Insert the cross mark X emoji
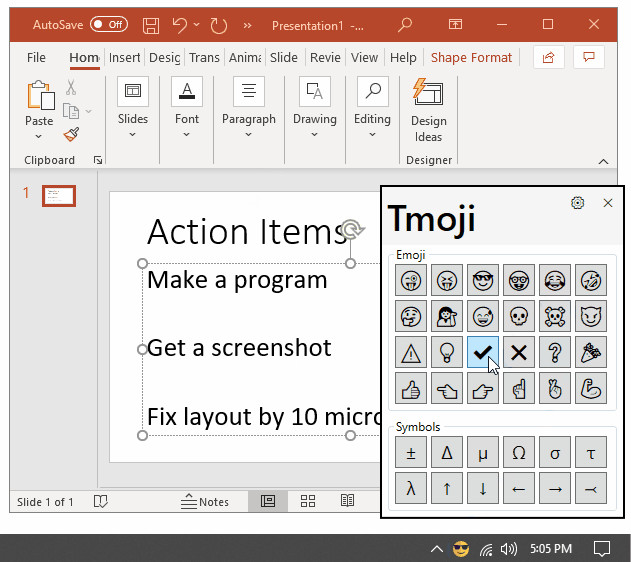The image size is (631, 562). [x=519, y=352]
